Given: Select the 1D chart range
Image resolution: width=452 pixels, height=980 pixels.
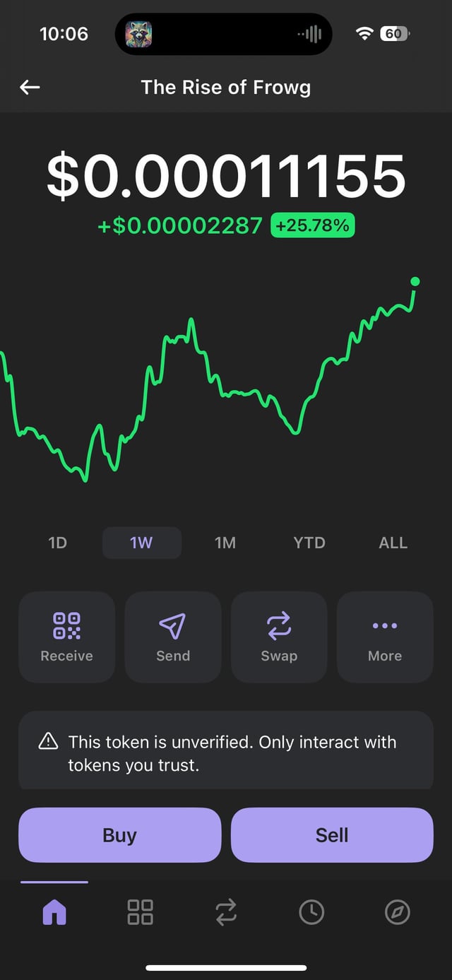Looking at the screenshot, I should [57, 543].
